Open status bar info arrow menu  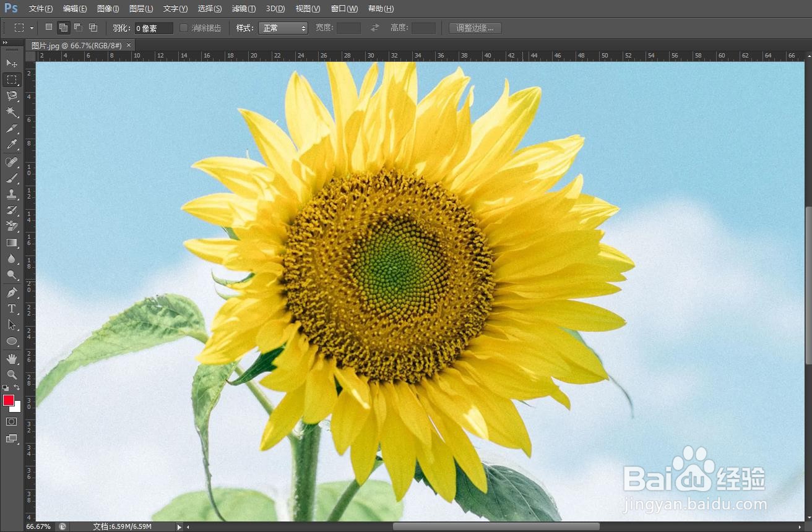pyautogui.click(x=179, y=526)
